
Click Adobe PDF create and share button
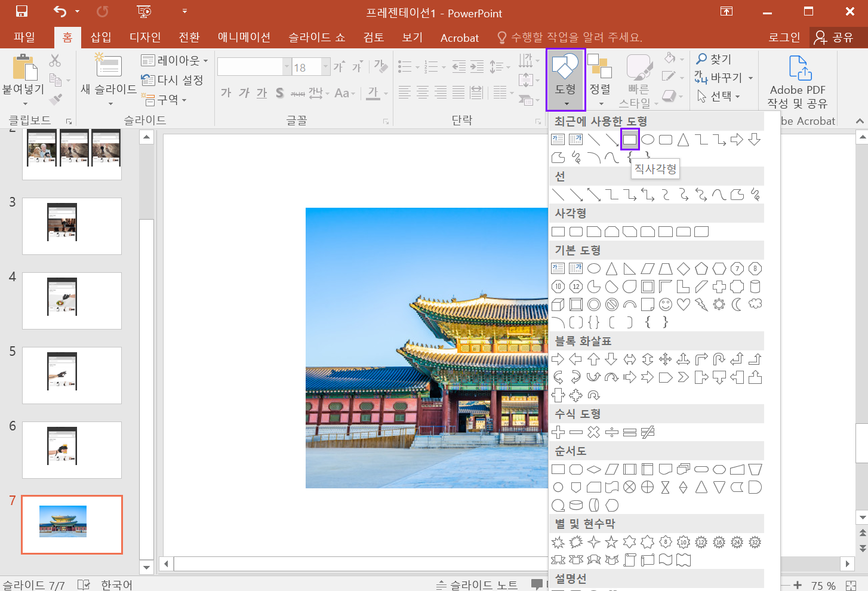798,82
